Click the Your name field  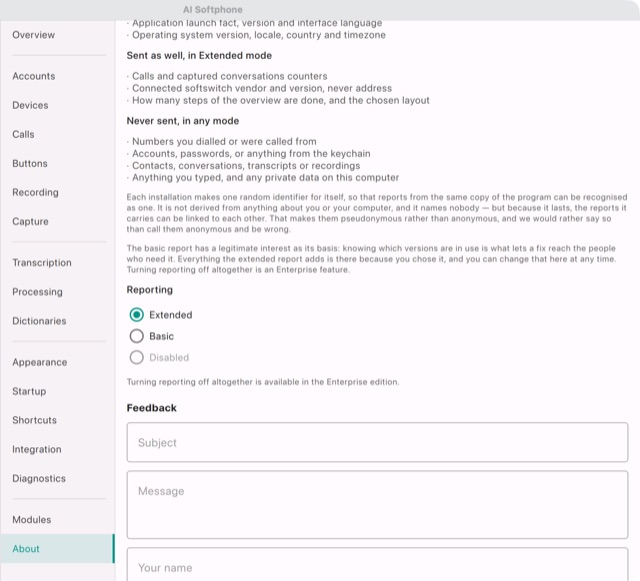pos(377,564)
